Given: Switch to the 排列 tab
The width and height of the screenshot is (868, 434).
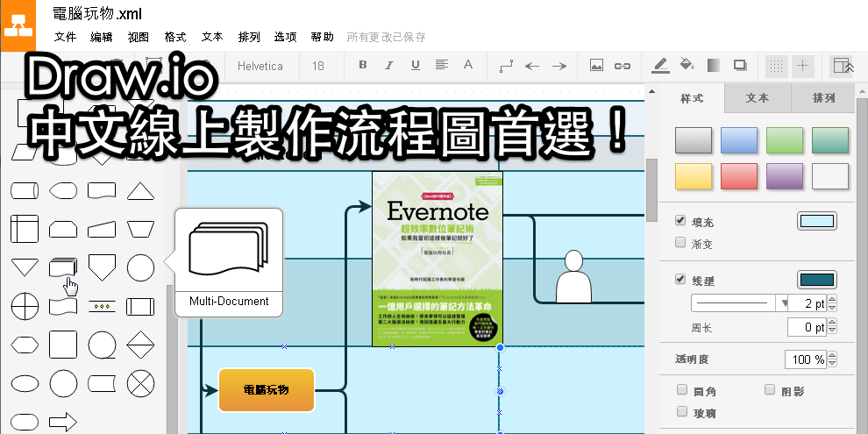Looking at the screenshot, I should (x=823, y=98).
